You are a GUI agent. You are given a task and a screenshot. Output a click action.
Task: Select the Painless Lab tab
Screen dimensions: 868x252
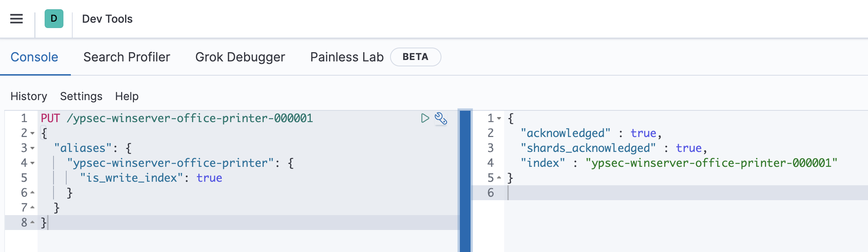(346, 57)
